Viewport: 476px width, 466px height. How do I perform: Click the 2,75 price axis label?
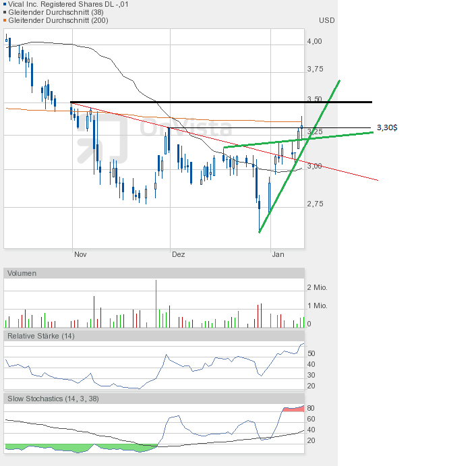[x=314, y=204]
